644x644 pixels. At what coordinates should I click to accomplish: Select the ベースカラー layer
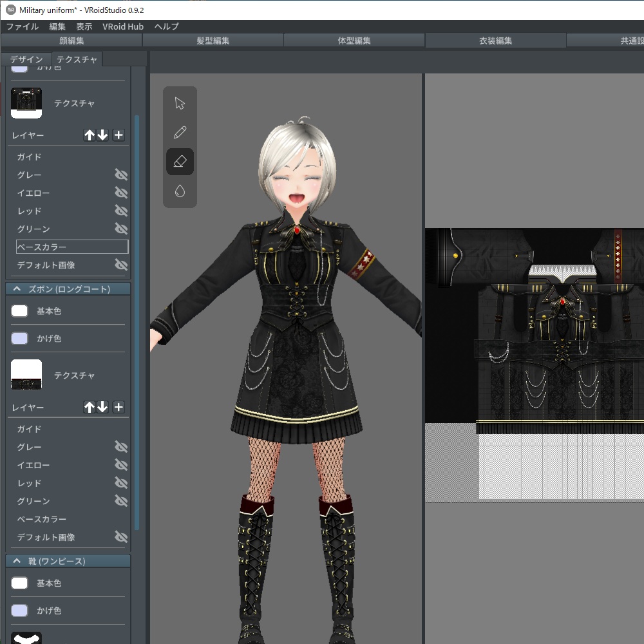[71, 247]
